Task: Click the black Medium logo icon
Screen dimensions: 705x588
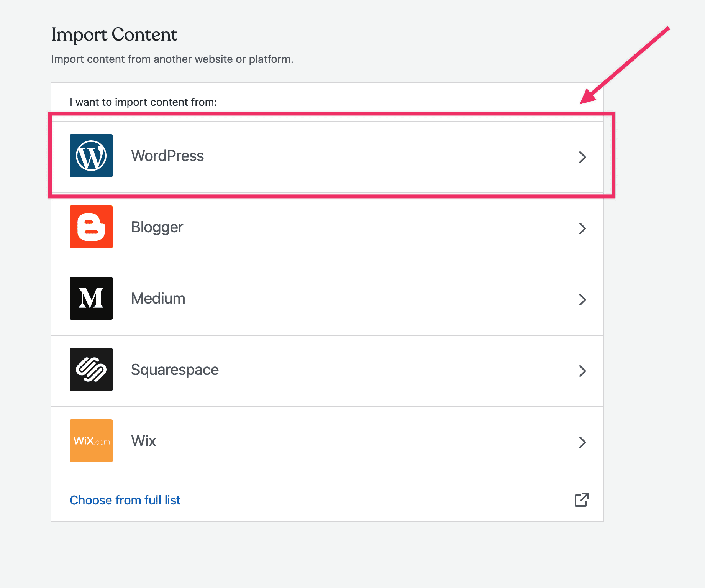Action: tap(91, 298)
